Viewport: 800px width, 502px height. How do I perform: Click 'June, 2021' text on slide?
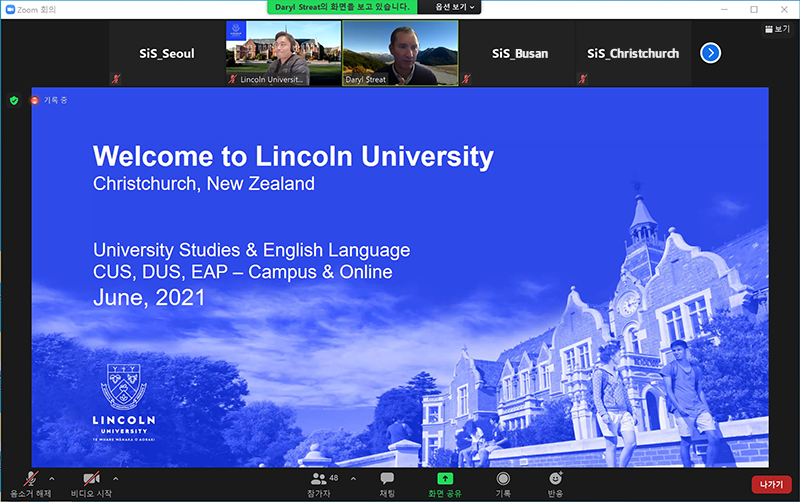[x=149, y=297]
